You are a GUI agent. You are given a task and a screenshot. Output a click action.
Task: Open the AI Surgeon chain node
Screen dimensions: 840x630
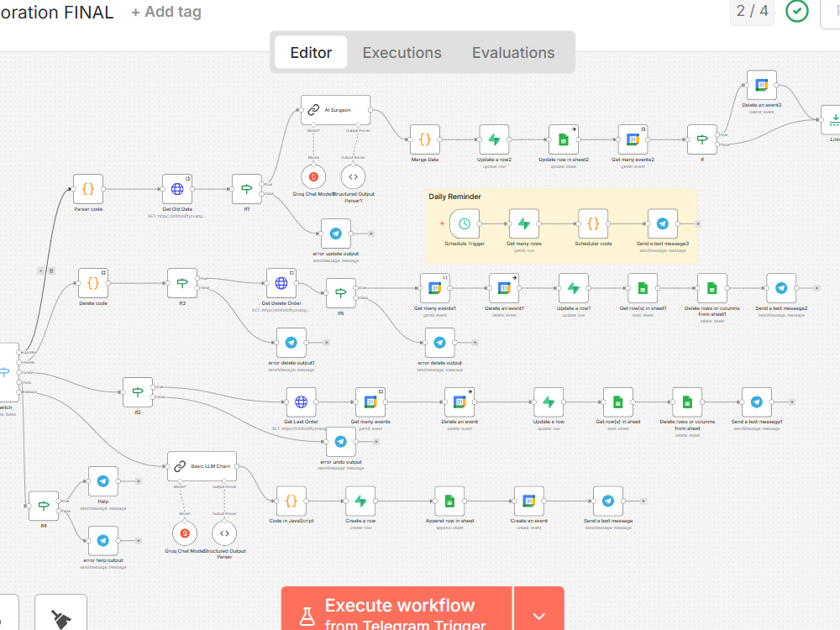tap(335, 110)
